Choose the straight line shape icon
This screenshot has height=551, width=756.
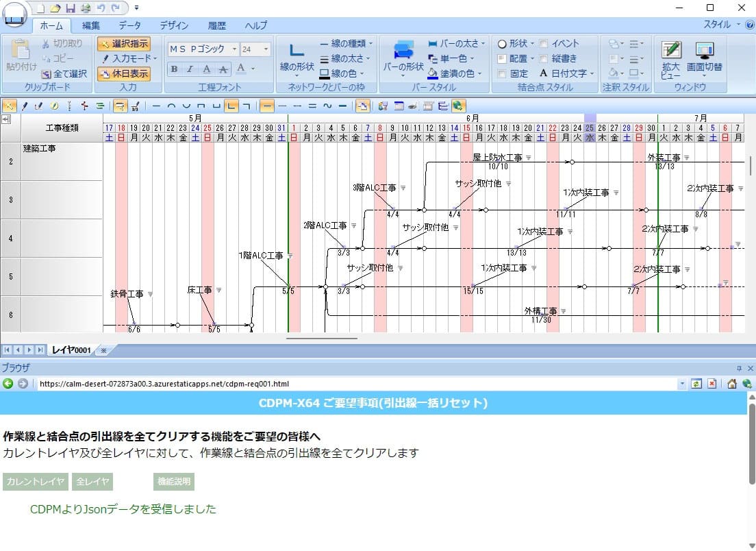[156, 106]
